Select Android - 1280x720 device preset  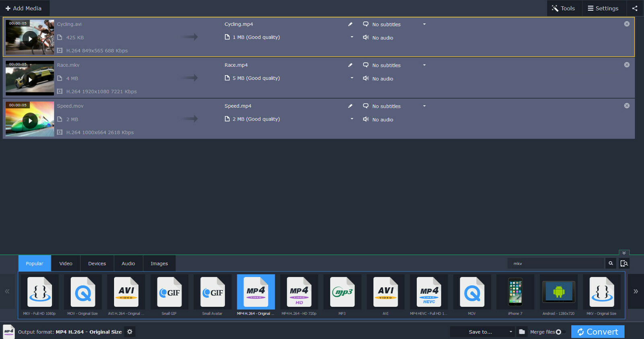click(559, 296)
